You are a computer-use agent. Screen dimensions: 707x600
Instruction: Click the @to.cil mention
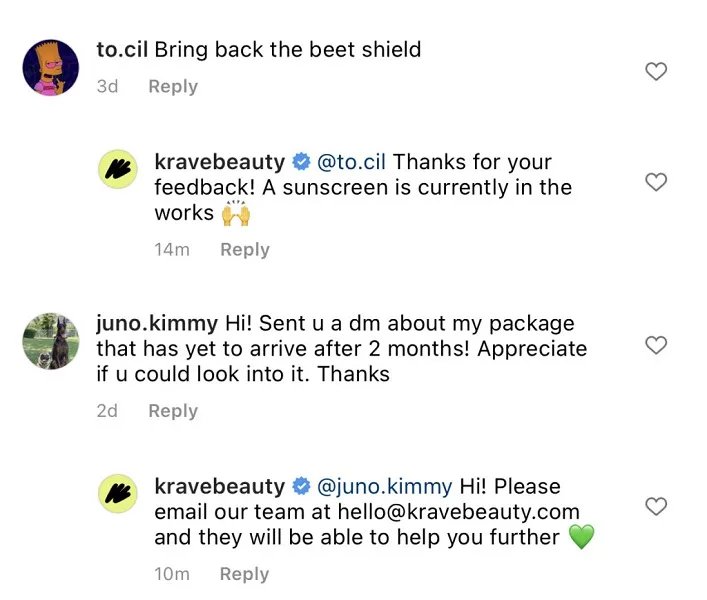click(352, 162)
